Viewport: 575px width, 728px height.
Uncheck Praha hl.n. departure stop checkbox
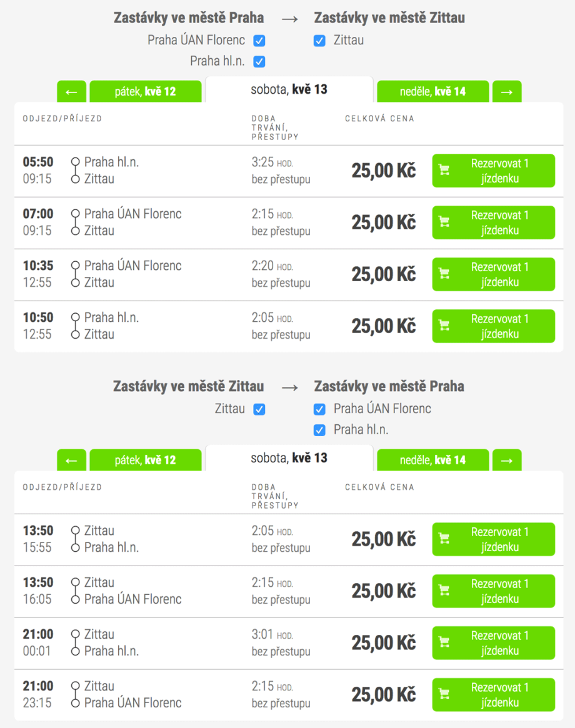(x=259, y=61)
